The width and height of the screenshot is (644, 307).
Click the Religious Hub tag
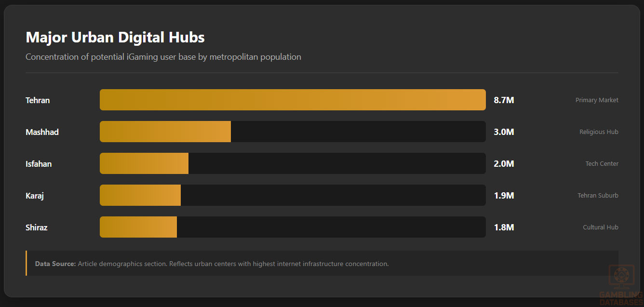click(599, 132)
